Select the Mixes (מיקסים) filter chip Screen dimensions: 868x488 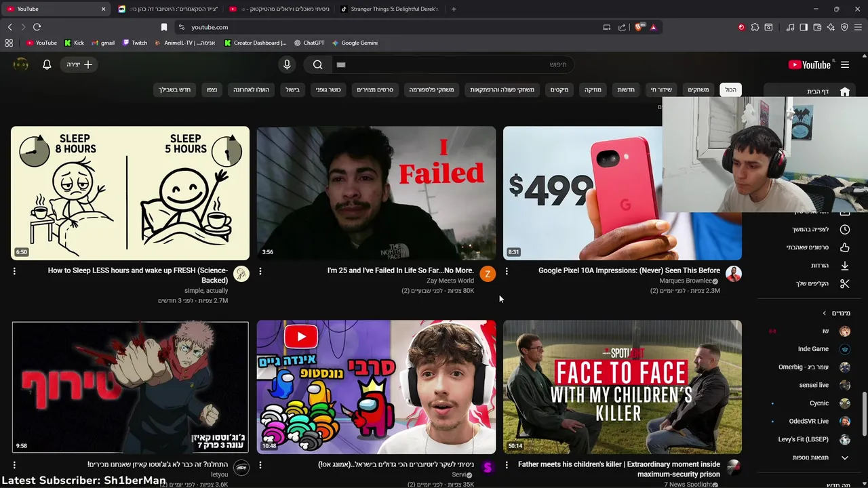(x=559, y=89)
